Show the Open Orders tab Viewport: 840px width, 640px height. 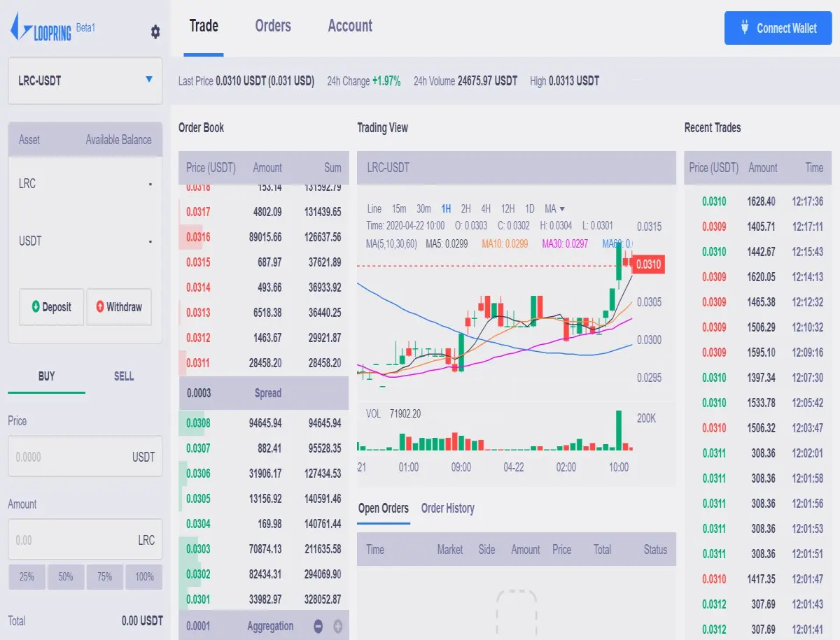coord(384,509)
